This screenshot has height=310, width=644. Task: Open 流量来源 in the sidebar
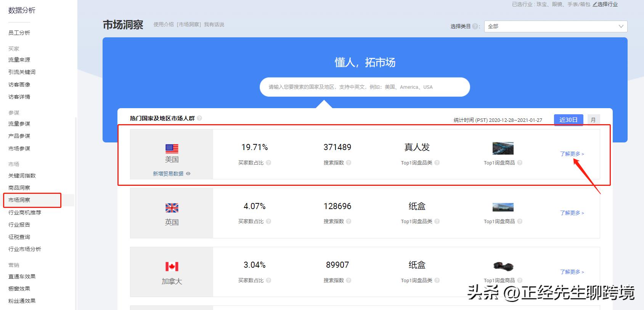pos(19,60)
